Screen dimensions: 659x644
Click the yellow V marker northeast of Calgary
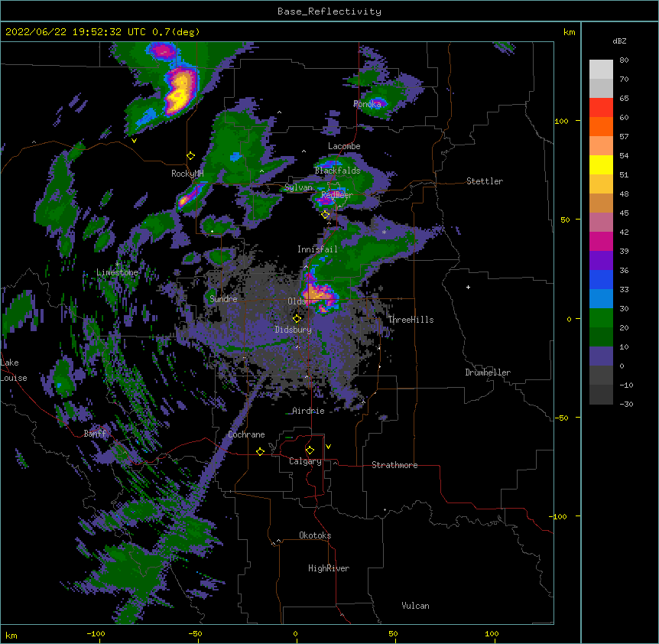[328, 447]
